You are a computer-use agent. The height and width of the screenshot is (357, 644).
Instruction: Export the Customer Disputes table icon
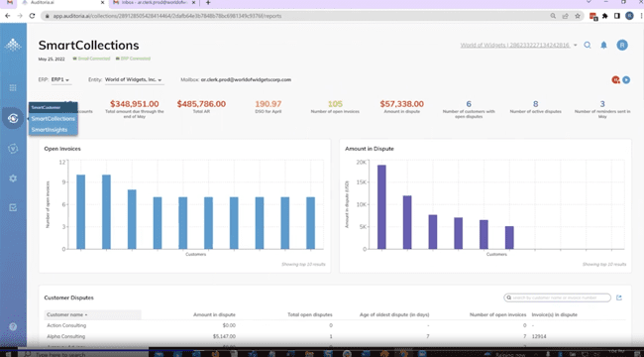click(x=619, y=297)
